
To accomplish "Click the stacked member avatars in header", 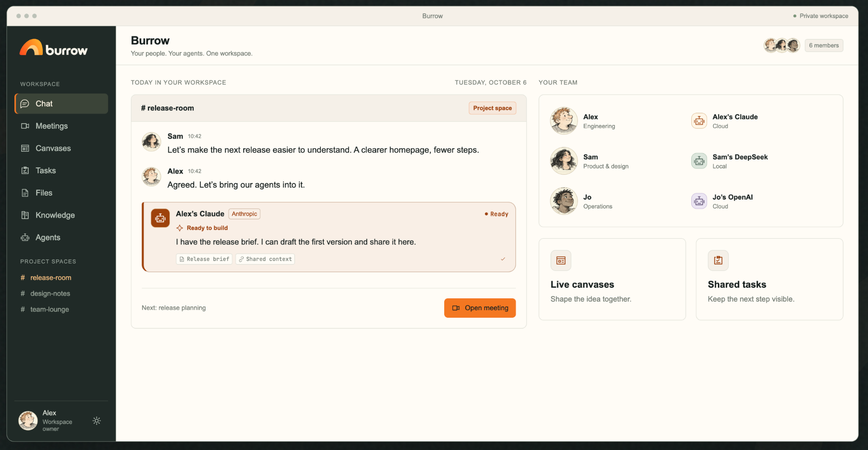I will pos(782,45).
